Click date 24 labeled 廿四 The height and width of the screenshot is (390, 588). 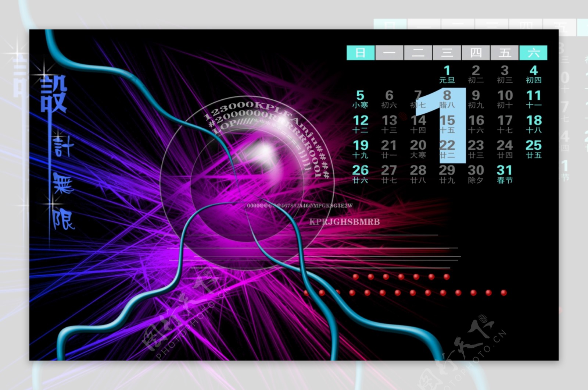pos(505,149)
